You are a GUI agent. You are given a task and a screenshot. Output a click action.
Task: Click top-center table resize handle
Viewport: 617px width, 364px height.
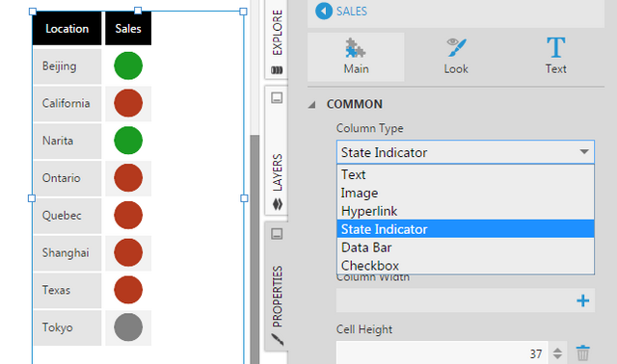pos(138,11)
